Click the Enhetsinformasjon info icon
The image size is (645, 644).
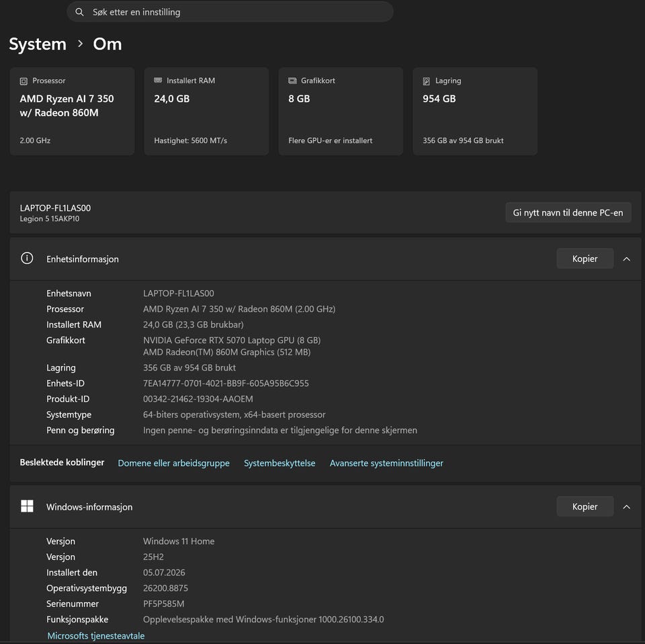(x=27, y=259)
